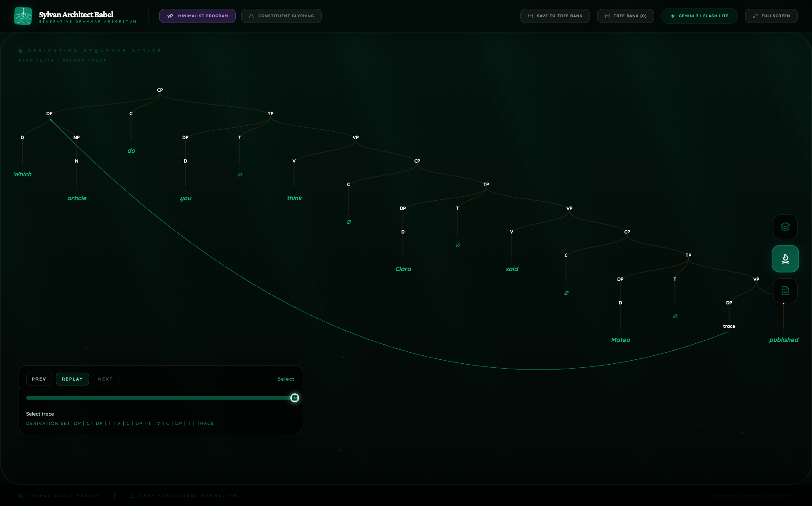Screen dimensions: 812x506
Task: Select the root CP node
Action: click(x=160, y=90)
